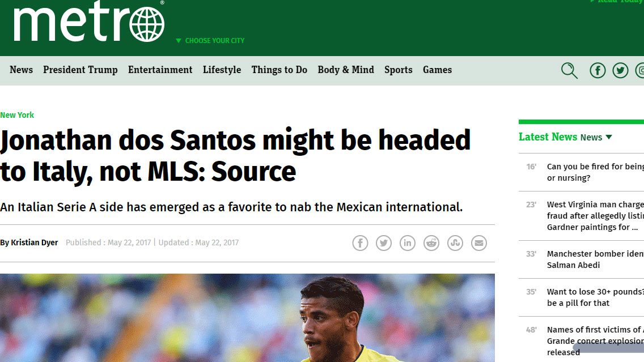Viewport: 644px width, 362px height.
Task: Open the Latest News category dropdown
Action: [596, 138]
